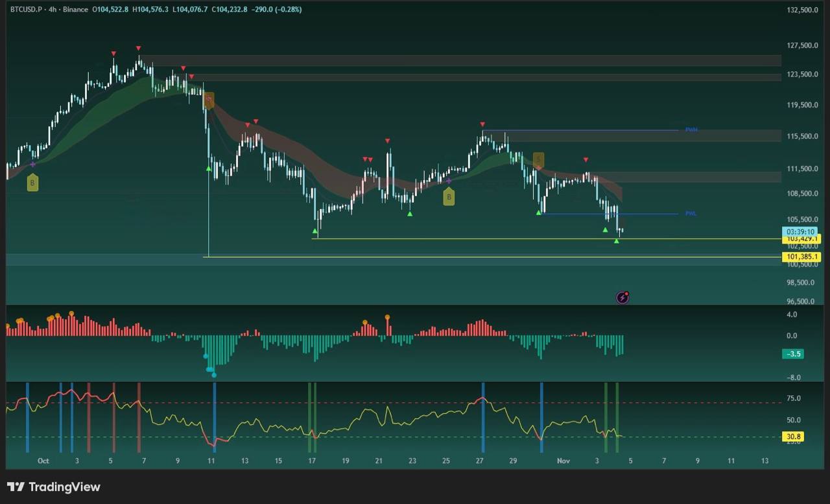830x504 pixels.
Task: Click the purple lightning bolt icon
Action: pos(622,297)
